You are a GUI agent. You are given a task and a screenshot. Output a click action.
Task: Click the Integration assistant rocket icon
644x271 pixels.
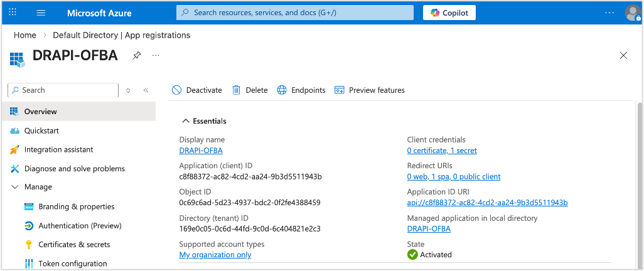coord(14,150)
